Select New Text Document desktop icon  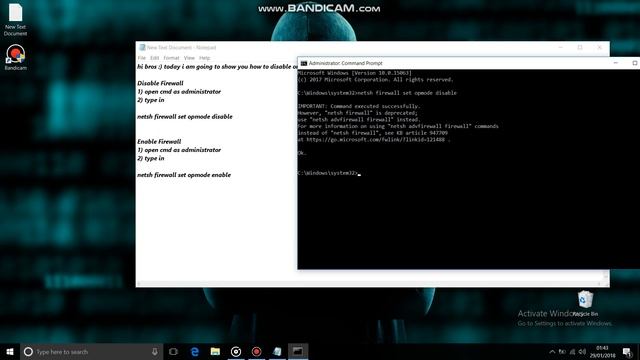[x=16, y=19]
